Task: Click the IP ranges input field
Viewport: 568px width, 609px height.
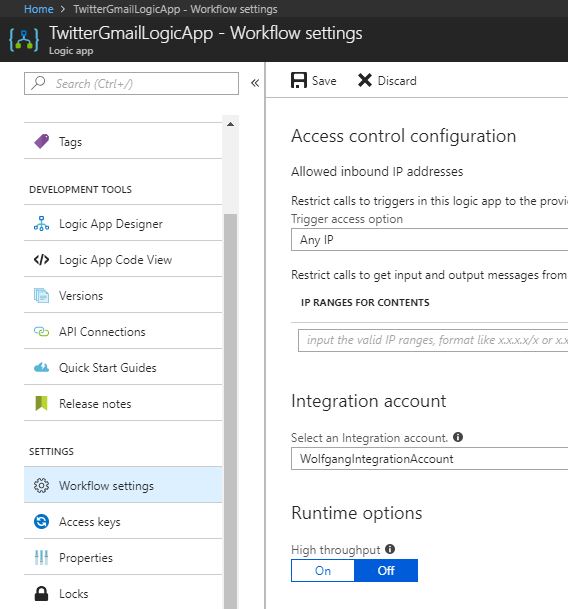Action: [x=433, y=340]
